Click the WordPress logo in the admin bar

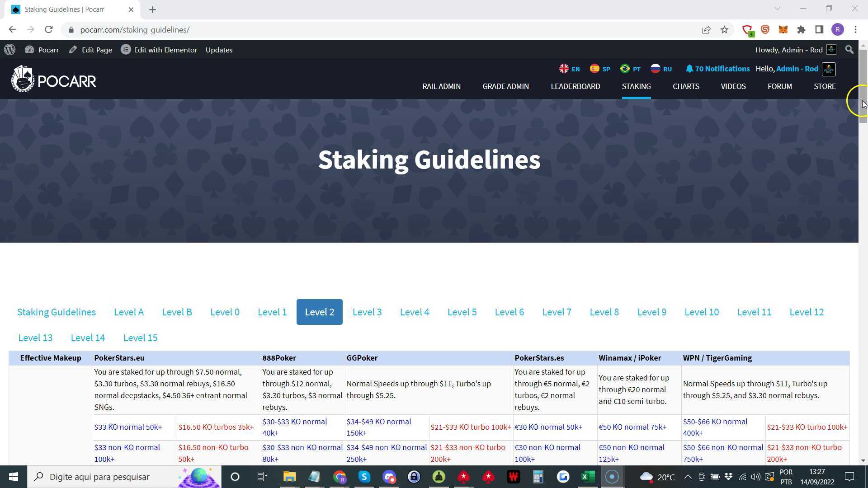[10, 50]
